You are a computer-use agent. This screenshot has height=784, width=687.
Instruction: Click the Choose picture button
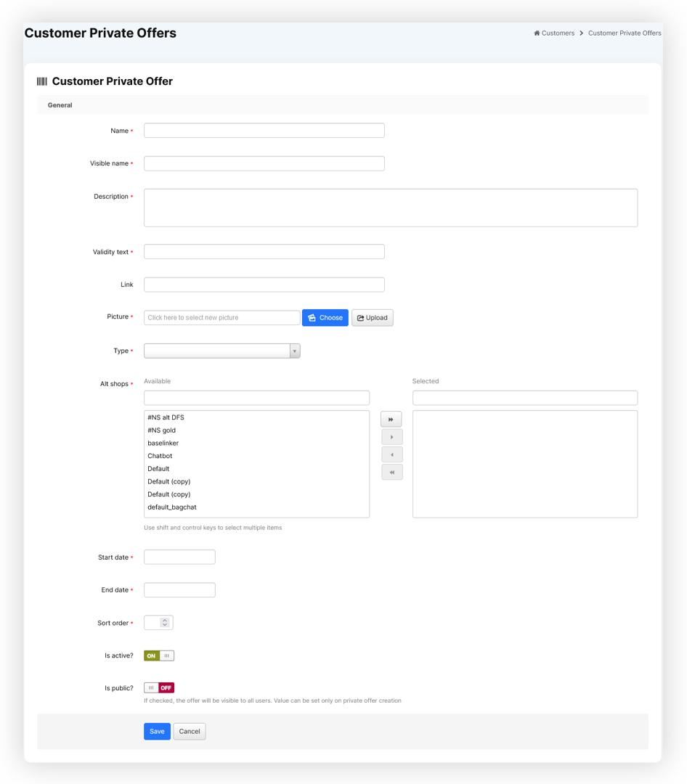325,318
